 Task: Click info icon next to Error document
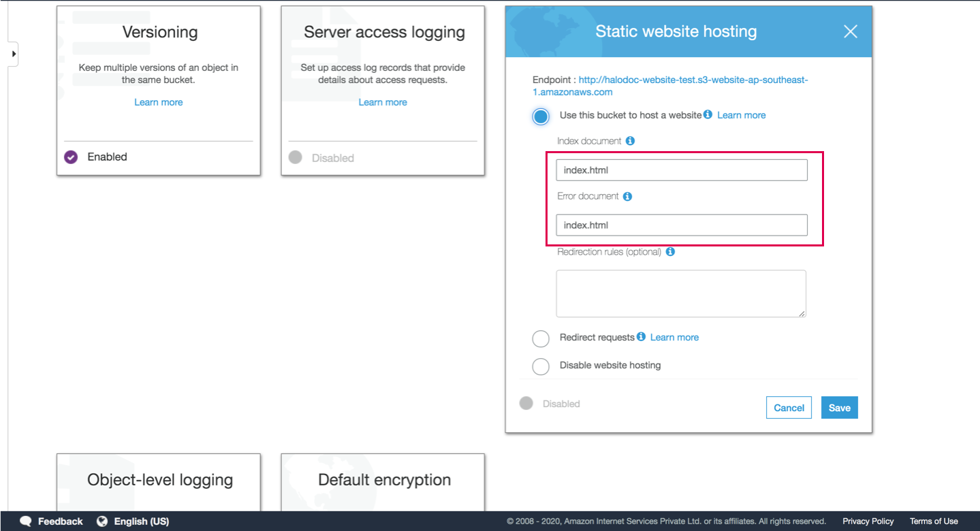coord(627,196)
